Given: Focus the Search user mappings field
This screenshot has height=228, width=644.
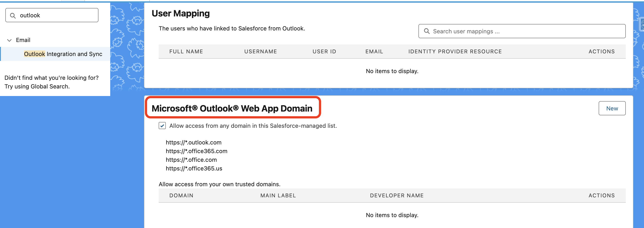Looking at the screenshot, I should (525, 31).
